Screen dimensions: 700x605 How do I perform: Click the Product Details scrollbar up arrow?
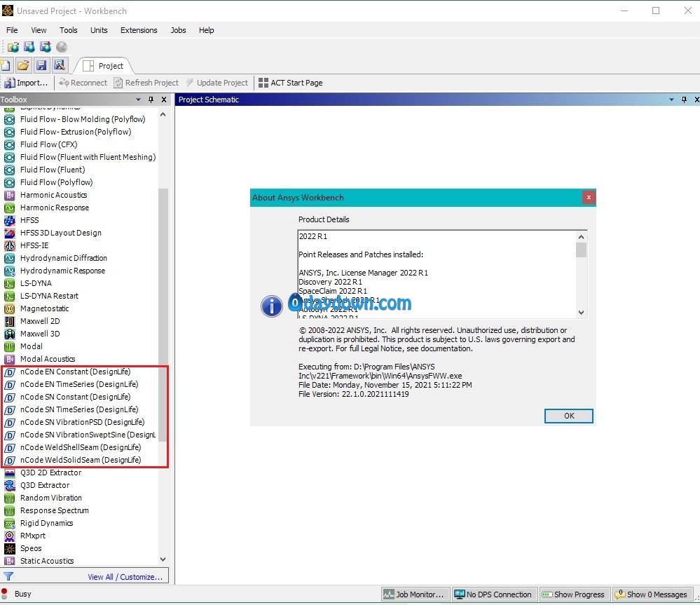pyautogui.click(x=581, y=237)
